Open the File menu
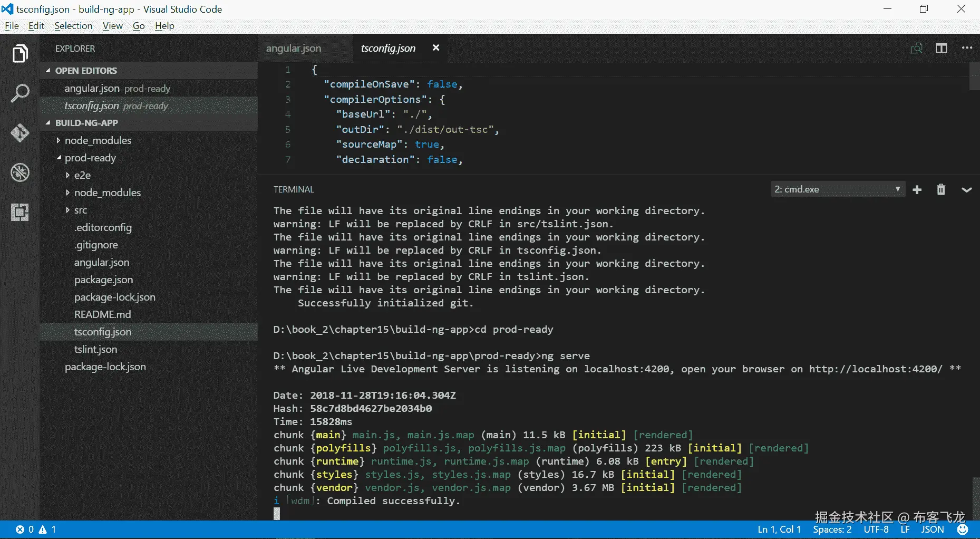Screen dimensions: 980x539 pyautogui.click(x=12, y=26)
